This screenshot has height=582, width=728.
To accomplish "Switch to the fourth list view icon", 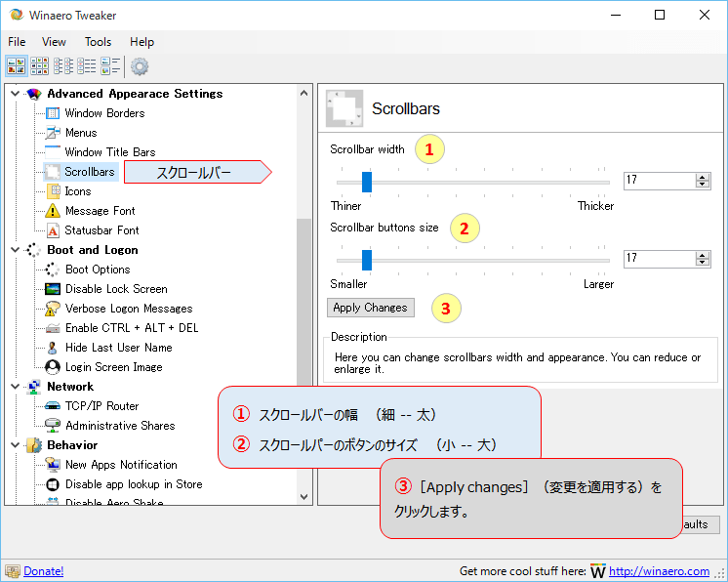I will [x=87, y=66].
